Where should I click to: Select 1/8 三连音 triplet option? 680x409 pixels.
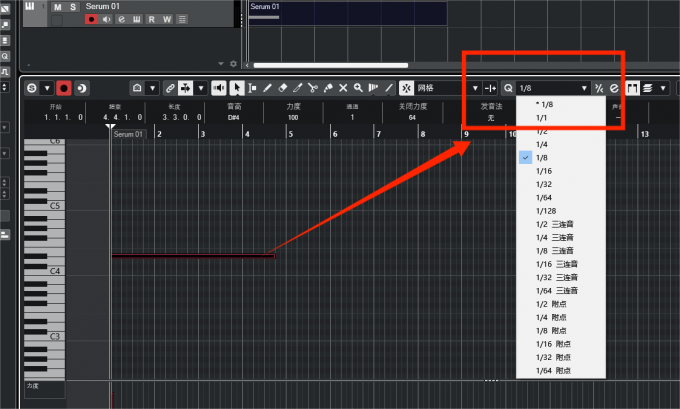point(561,251)
